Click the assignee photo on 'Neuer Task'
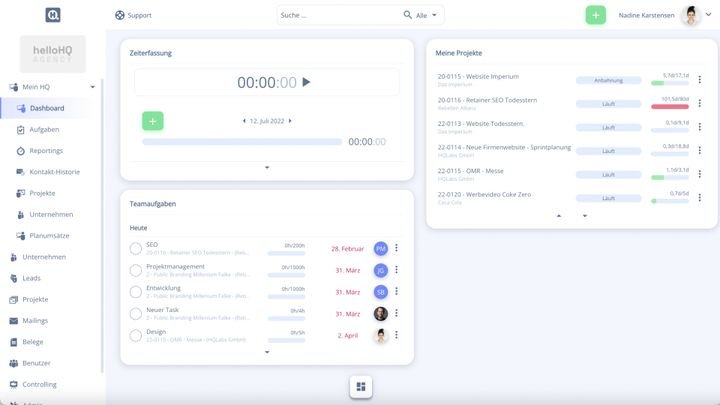720x405 pixels. [381, 314]
